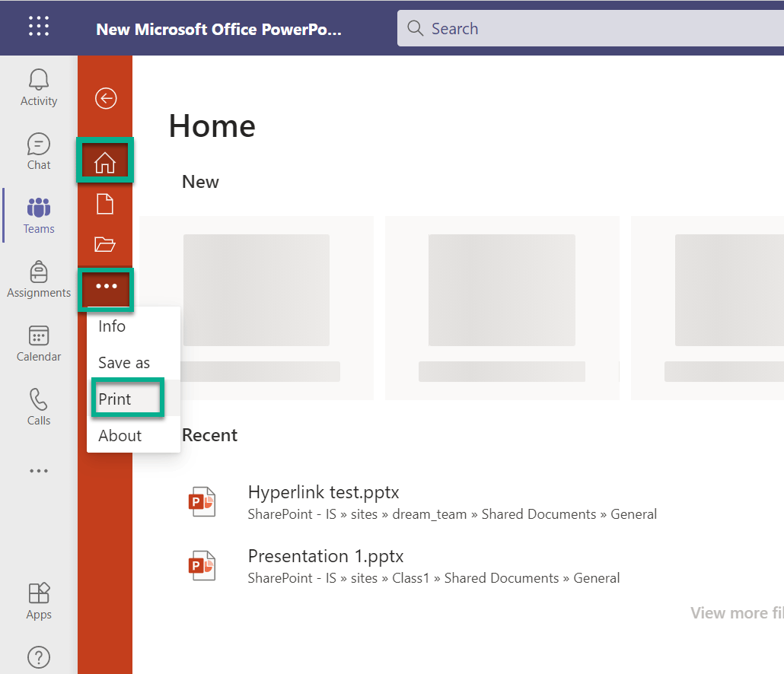
Task: Open Assignments backpack icon
Action: pos(39,280)
